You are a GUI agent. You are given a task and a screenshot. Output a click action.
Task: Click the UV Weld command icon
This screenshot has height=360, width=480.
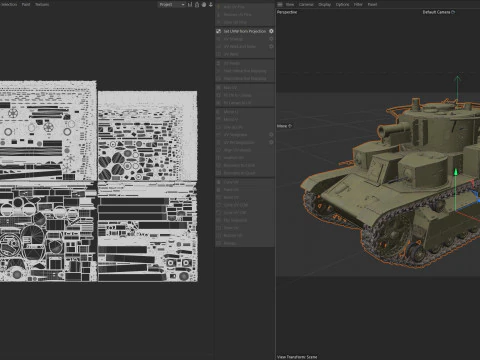219,54
